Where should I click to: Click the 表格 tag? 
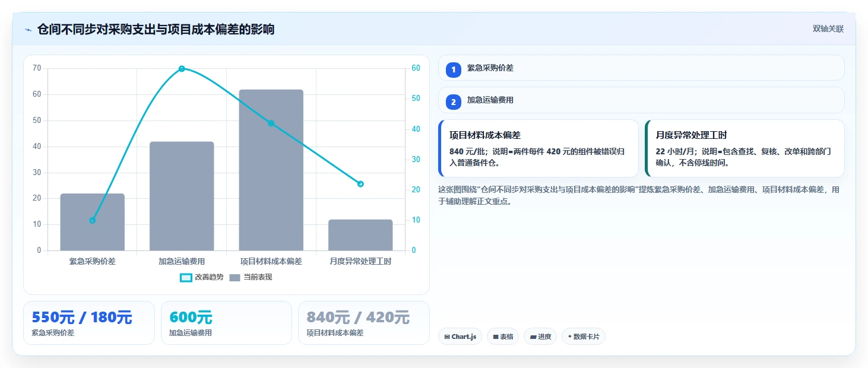tap(503, 337)
